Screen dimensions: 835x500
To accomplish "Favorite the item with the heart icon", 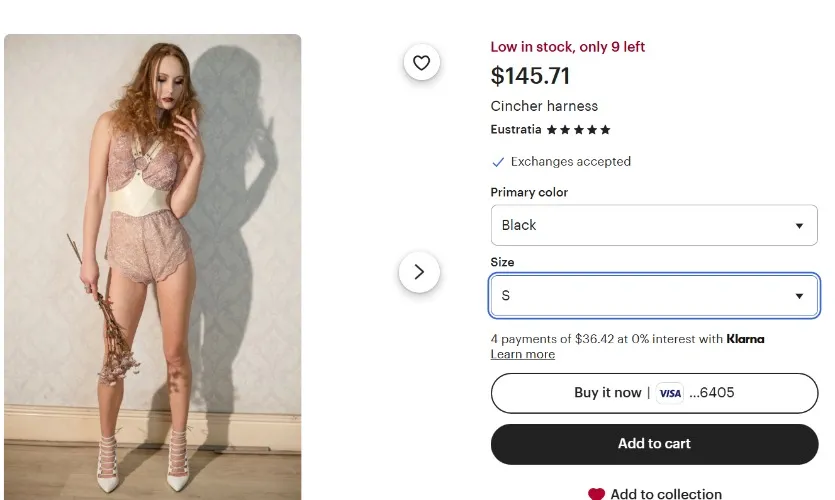I will tap(421, 63).
